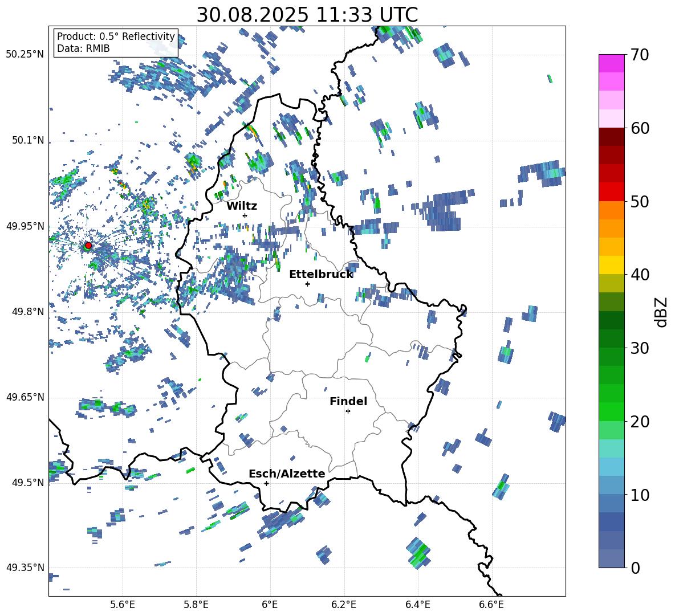
Task: Click the Data: RMIB text
Action: coord(83,48)
